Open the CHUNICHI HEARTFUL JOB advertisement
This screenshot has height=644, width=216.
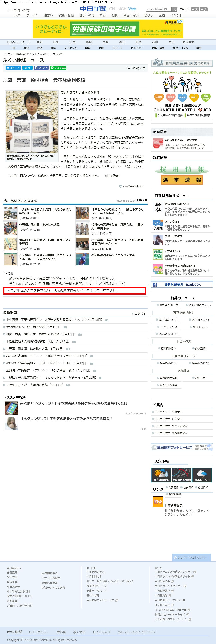click(x=182, y=93)
